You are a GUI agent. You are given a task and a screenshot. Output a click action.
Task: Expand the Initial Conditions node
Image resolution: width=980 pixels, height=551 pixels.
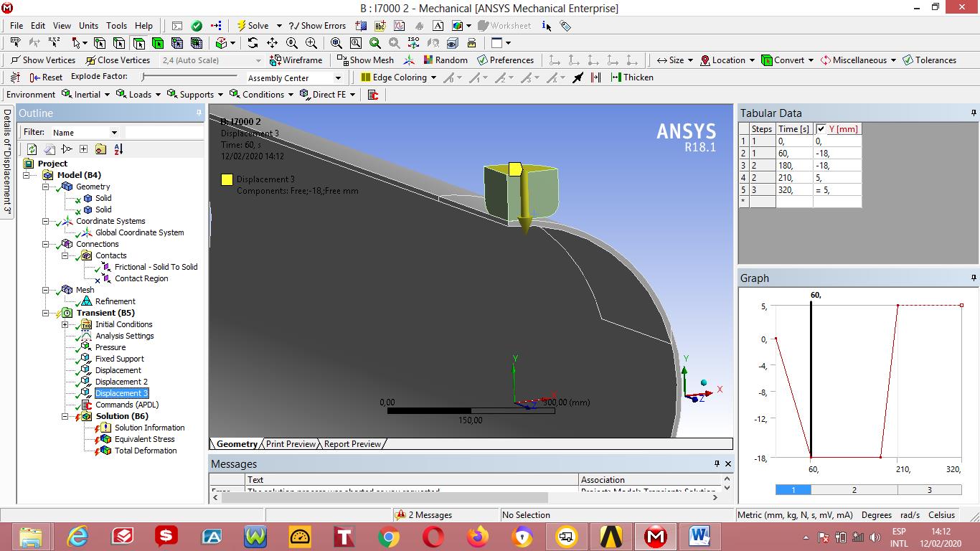click(x=65, y=324)
